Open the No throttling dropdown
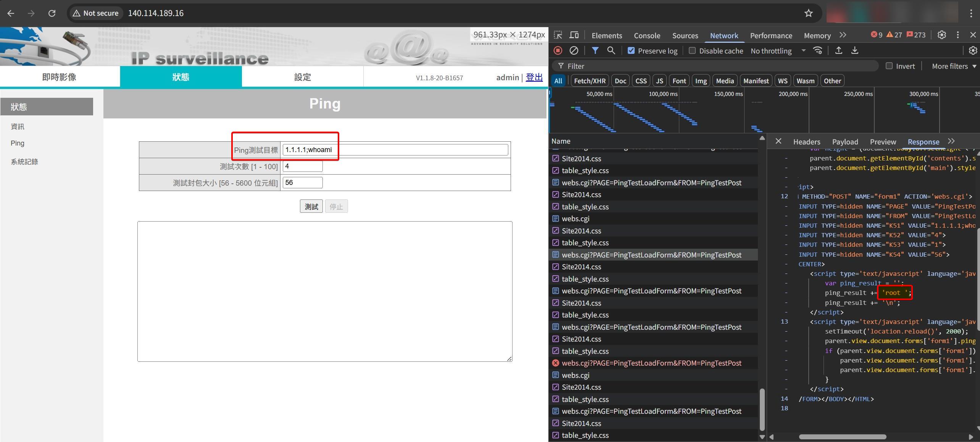Viewport: 980px width, 442px height. pyautogui.click(x=778, y=50)
